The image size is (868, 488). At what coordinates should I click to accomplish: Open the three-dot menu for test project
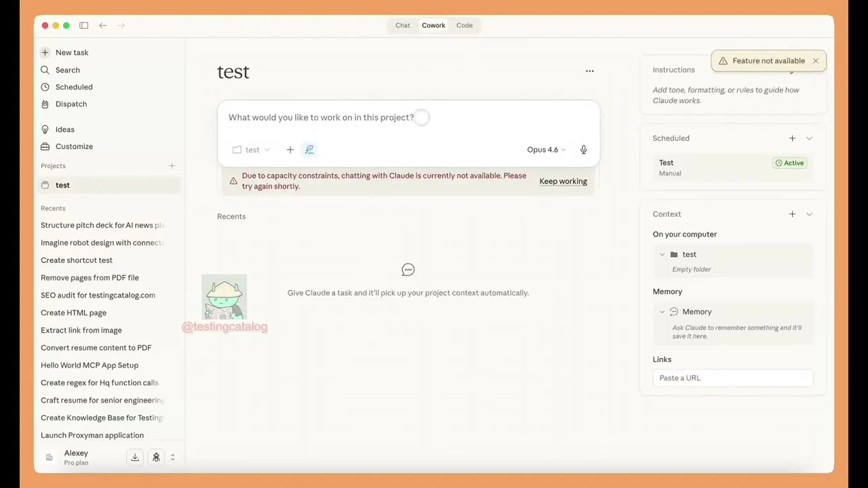pos(589,70)
